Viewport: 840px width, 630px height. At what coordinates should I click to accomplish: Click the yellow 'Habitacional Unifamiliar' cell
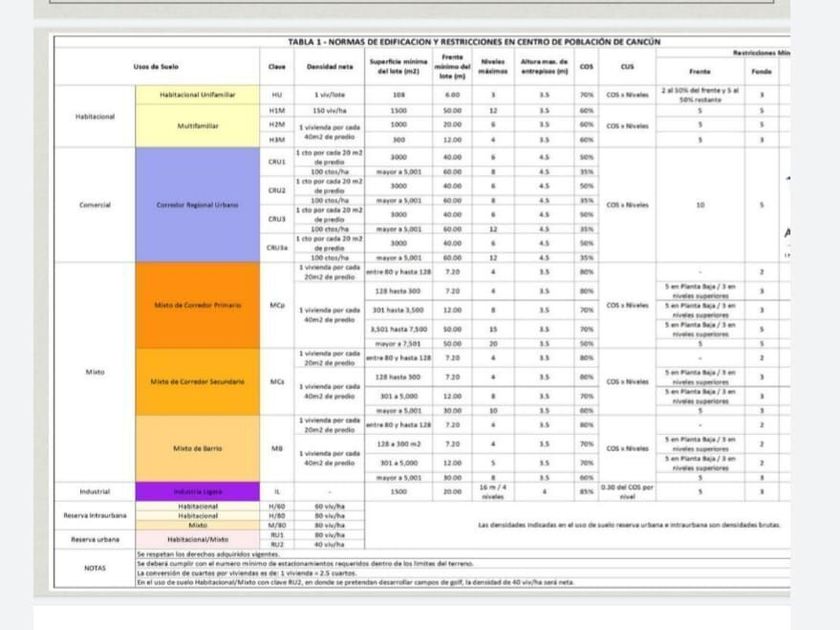[x=198, y=95]
